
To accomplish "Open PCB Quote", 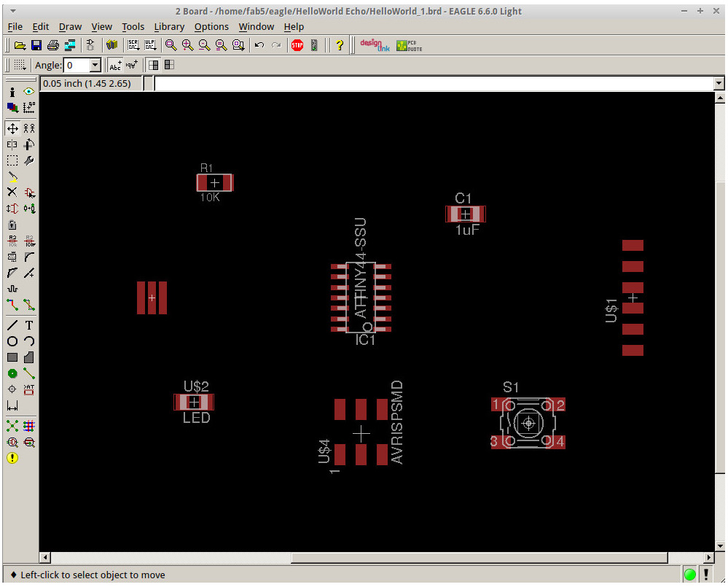I will (409, 45).
